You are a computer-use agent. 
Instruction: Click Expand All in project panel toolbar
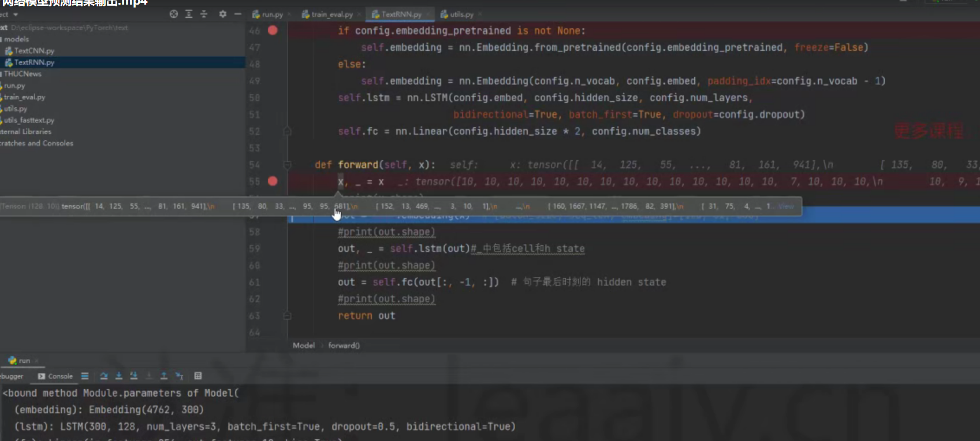click(189, 14)
